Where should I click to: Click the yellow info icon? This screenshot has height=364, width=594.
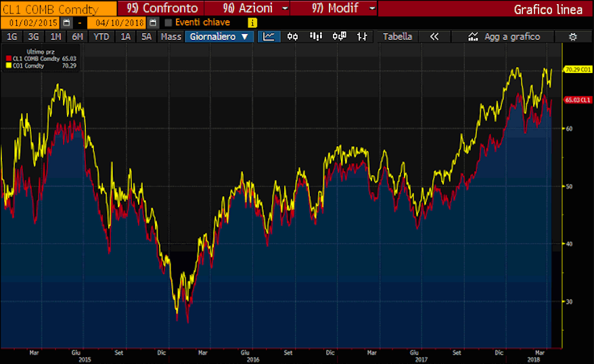[252, 22]
